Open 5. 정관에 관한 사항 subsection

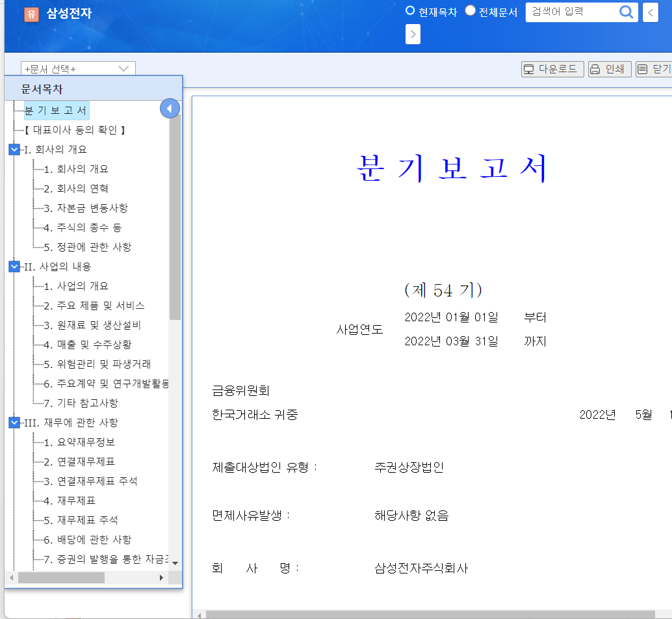pyautogui.click(x=88, y=247)
